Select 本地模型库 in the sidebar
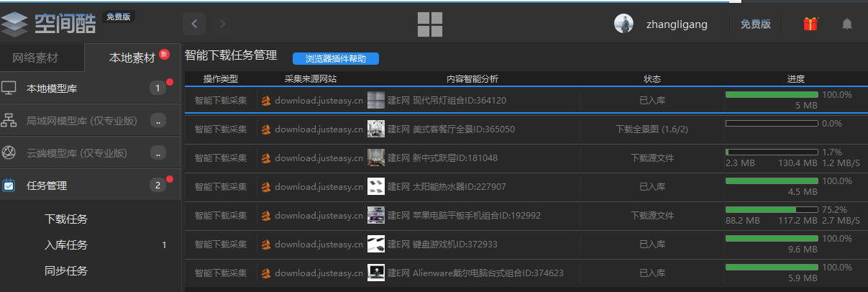Viewport: 868px width, 292px height. [x=90, y=88]
